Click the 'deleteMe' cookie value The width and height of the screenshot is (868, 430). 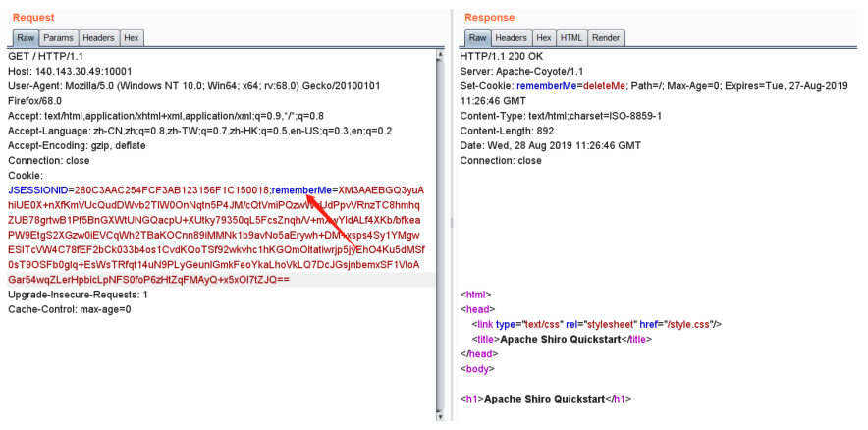point(604,86)
